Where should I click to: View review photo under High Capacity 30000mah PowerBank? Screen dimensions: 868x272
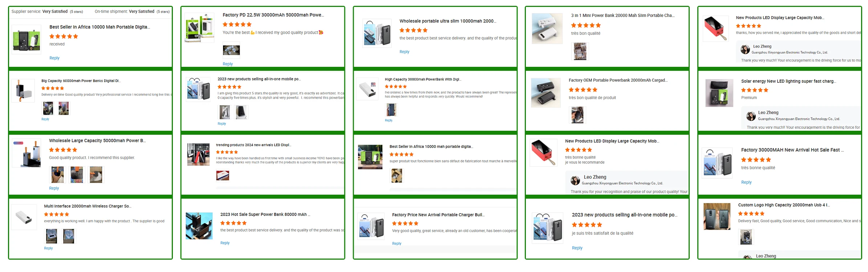tap(391, 110)
